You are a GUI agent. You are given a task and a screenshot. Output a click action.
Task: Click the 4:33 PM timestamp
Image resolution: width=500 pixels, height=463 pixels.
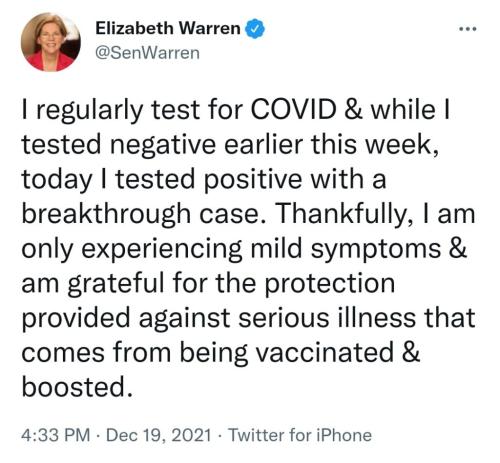(x=56, y=435)
